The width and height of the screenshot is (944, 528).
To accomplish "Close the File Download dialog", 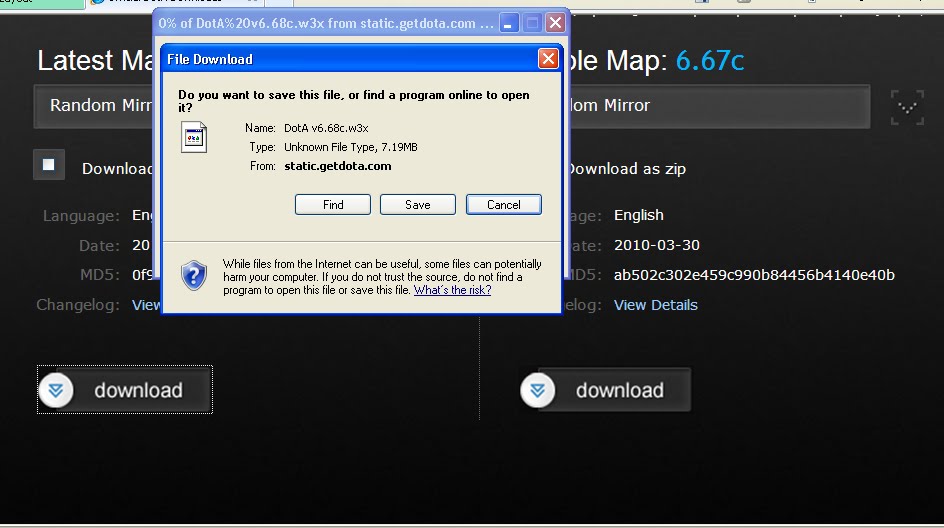I will (548, 59).
